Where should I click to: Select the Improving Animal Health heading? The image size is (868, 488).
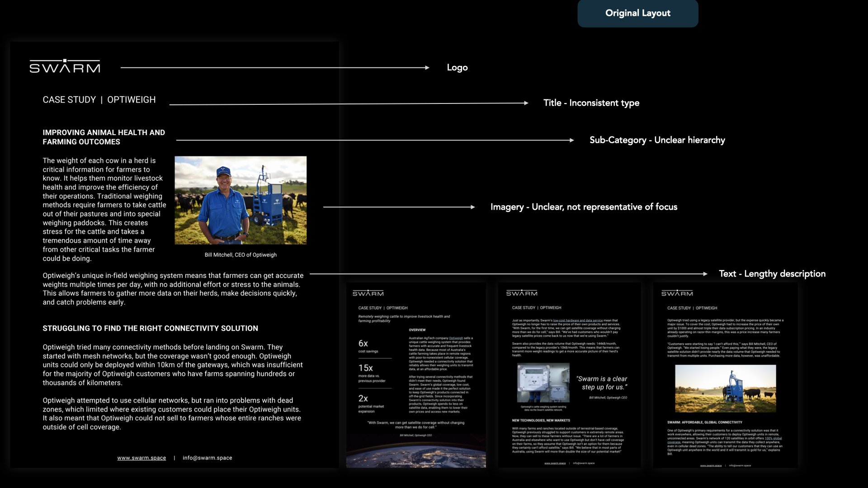104,137
